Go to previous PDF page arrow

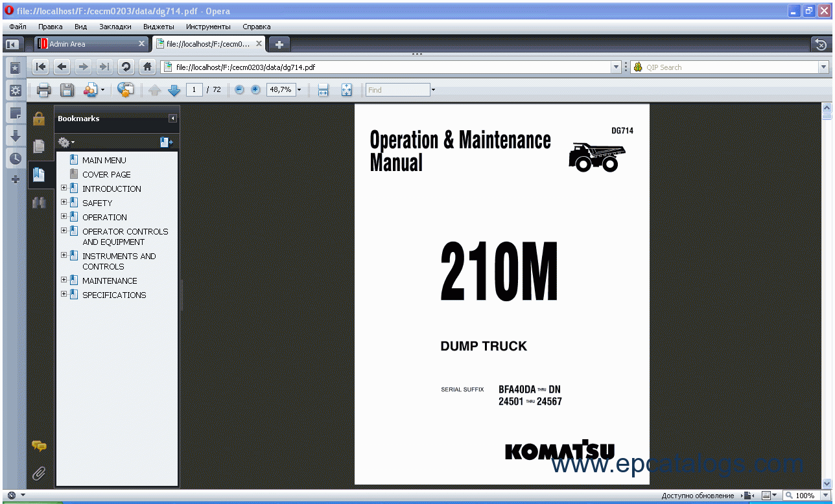click(154, 90)
